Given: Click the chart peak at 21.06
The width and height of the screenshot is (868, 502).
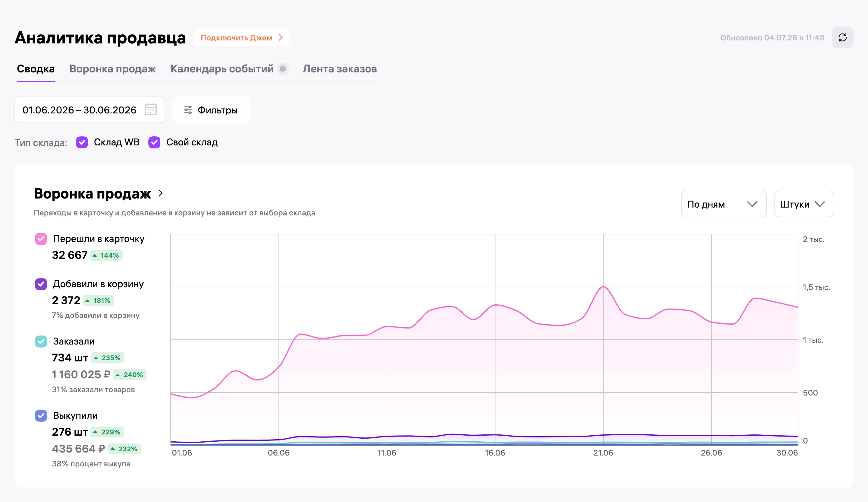Looking at the screenshot, I should coord(603,287).
